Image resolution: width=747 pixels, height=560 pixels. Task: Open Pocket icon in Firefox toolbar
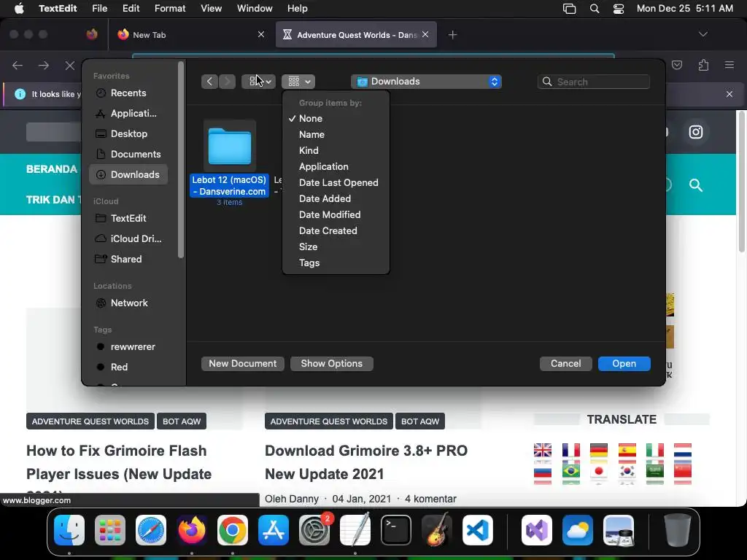[x=677, y=65]
